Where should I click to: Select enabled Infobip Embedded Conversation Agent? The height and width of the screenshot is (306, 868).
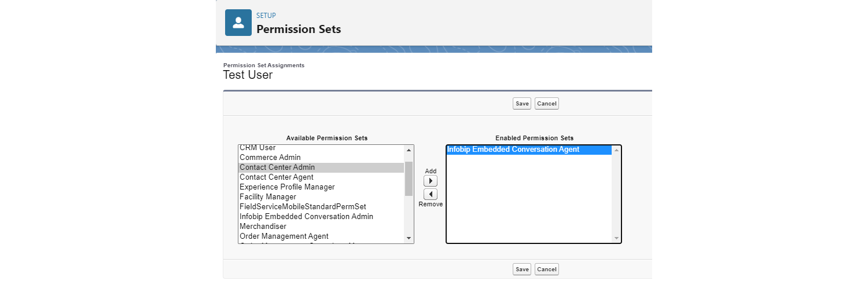529,150
